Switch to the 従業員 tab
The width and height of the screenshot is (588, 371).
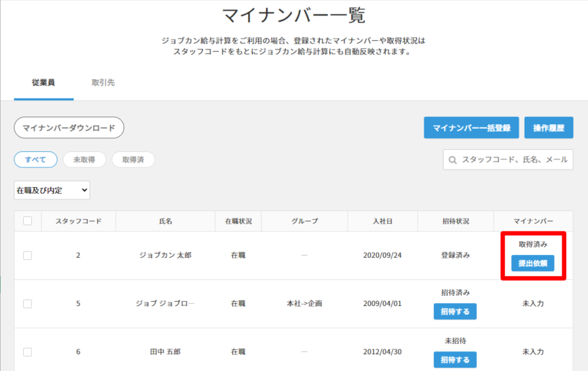(43, 83)
